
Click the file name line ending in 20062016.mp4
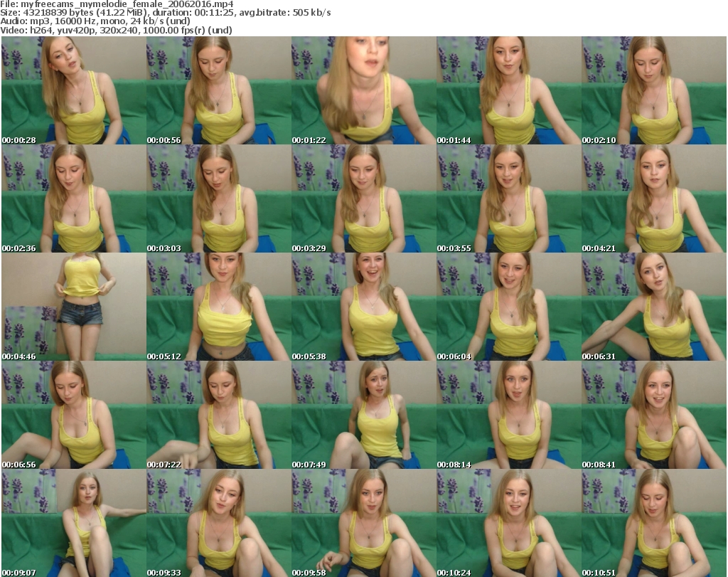[x=117, y=4]
